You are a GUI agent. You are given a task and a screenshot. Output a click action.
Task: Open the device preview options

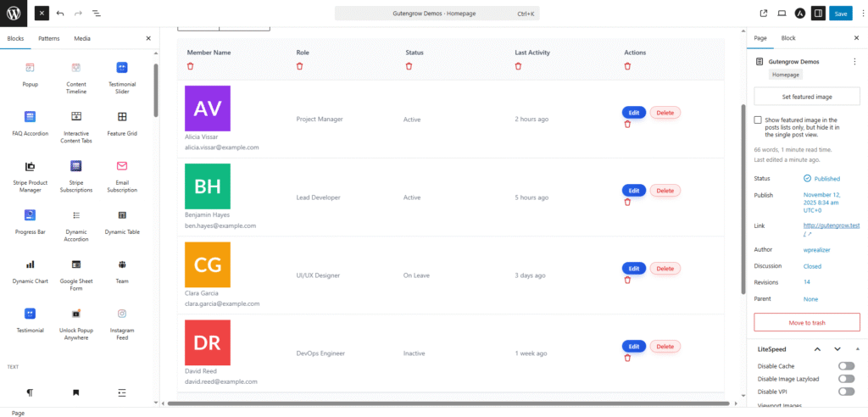coord(782,14)
